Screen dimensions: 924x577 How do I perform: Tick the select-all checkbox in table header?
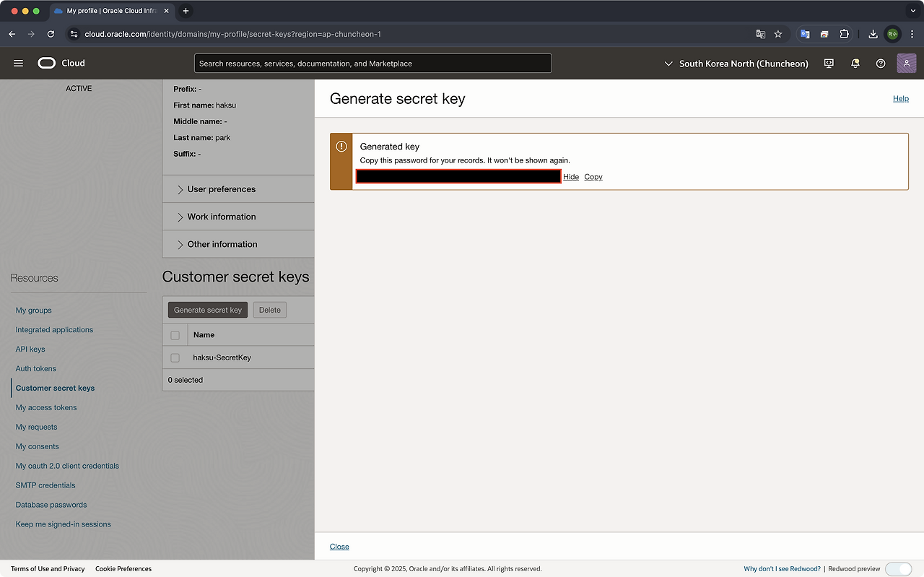pyautogui.click(x=175, y=335)
